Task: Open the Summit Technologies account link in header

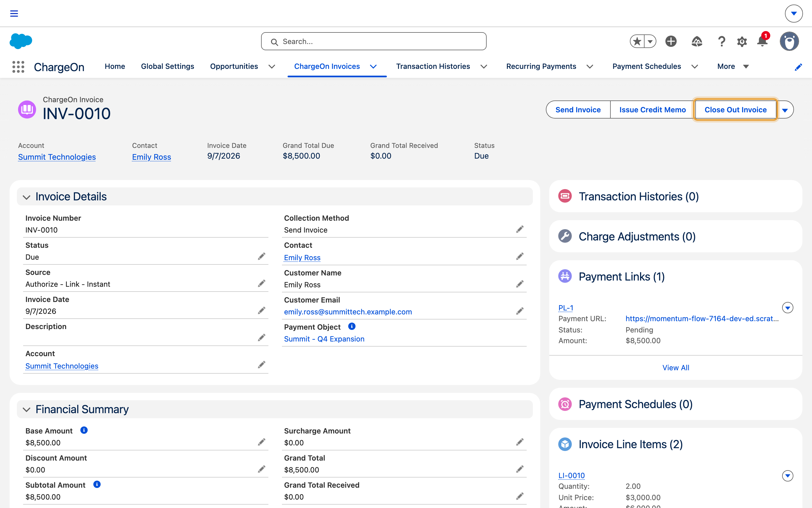Action: [57, 157]
